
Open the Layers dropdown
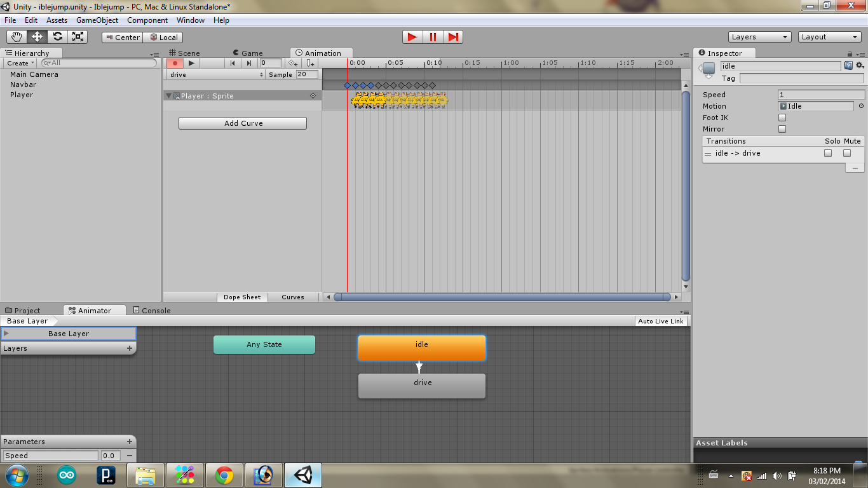click(x=760, y=37)
